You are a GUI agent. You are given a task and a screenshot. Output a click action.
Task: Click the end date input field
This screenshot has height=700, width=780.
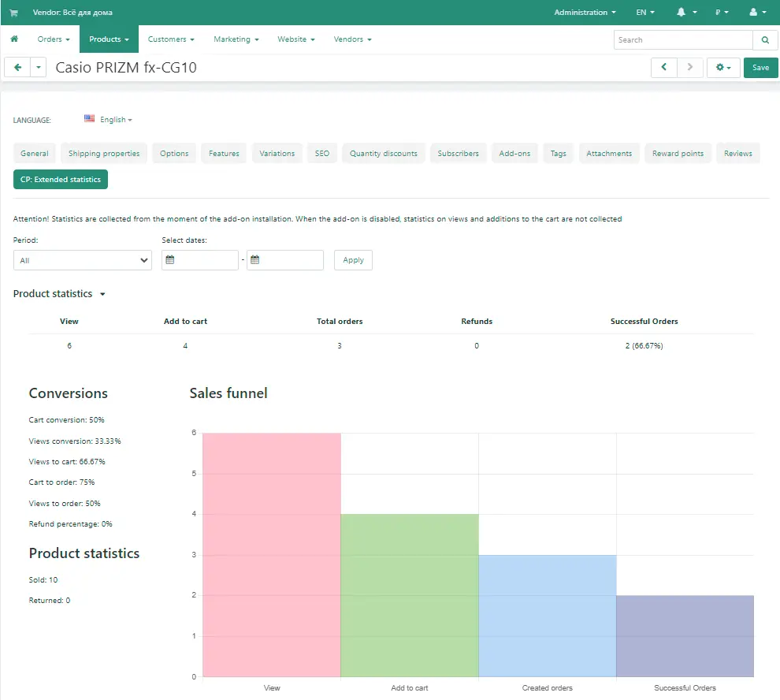pos(285,260)
